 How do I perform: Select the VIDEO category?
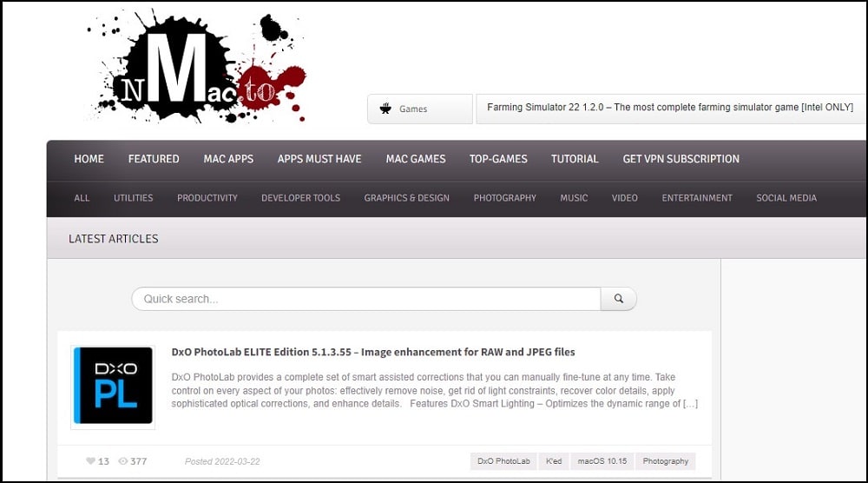tap(624, 198)
